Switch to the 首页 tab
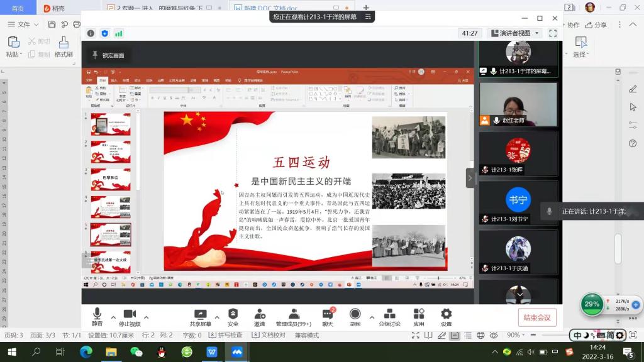644x362 pixels. (18, 8)
